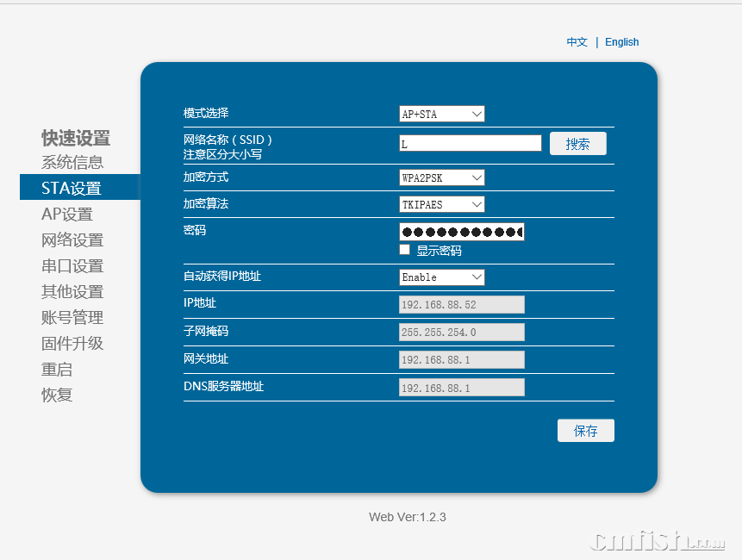Open 串口设置 from the sidebar
Screen dimensions: 742x560
(72, 266)
